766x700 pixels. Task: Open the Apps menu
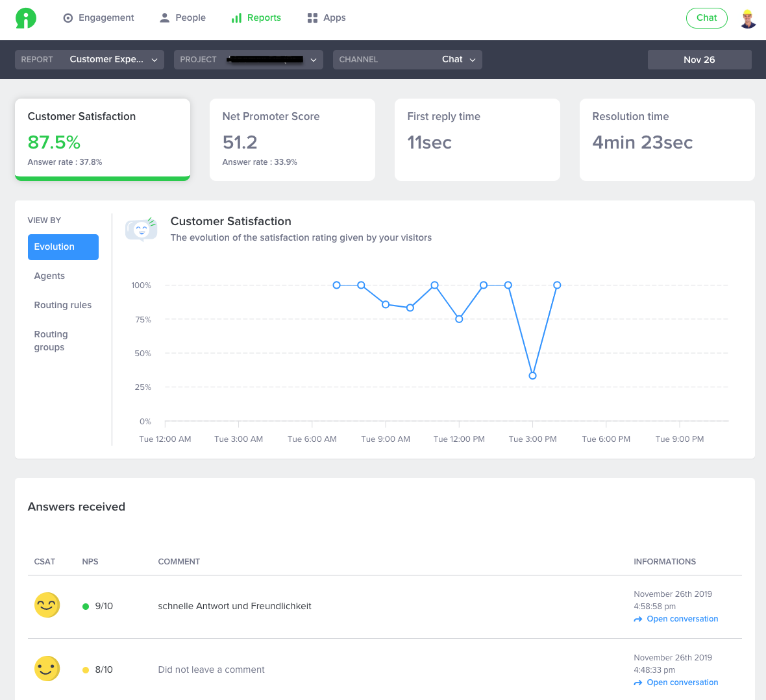327,18
